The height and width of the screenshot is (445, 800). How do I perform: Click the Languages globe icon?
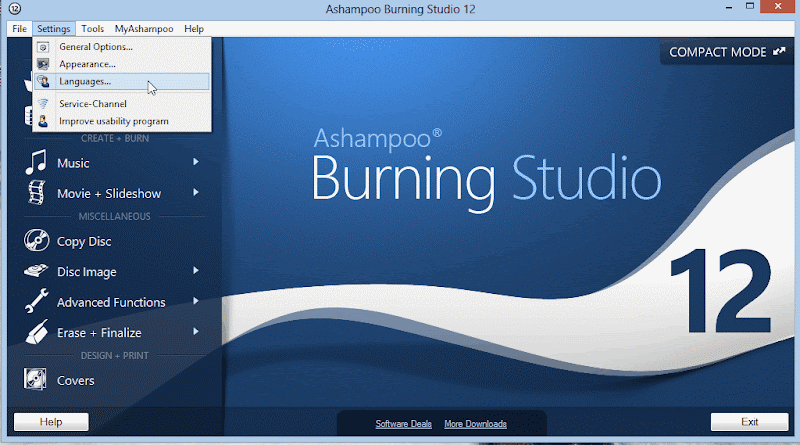click(x=43, y=82)
